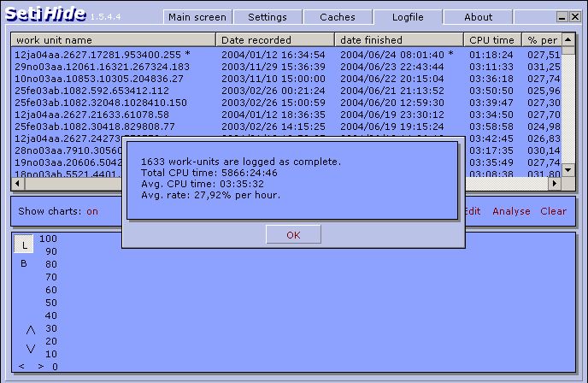The width and height of the screenshot is (588, 383).
Task: Click chart axis label 50
Action: 51,303
